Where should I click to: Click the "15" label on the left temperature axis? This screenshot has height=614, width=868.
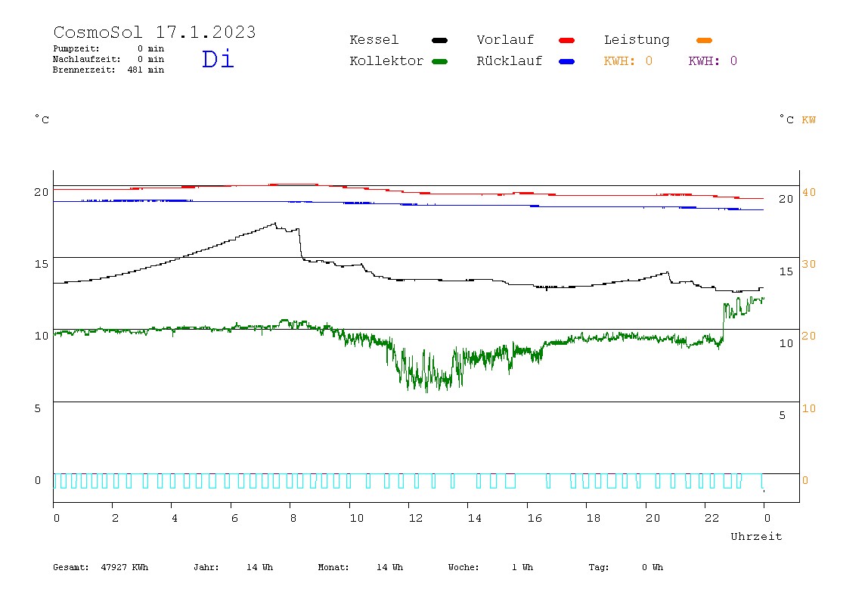tap(42, 264)
